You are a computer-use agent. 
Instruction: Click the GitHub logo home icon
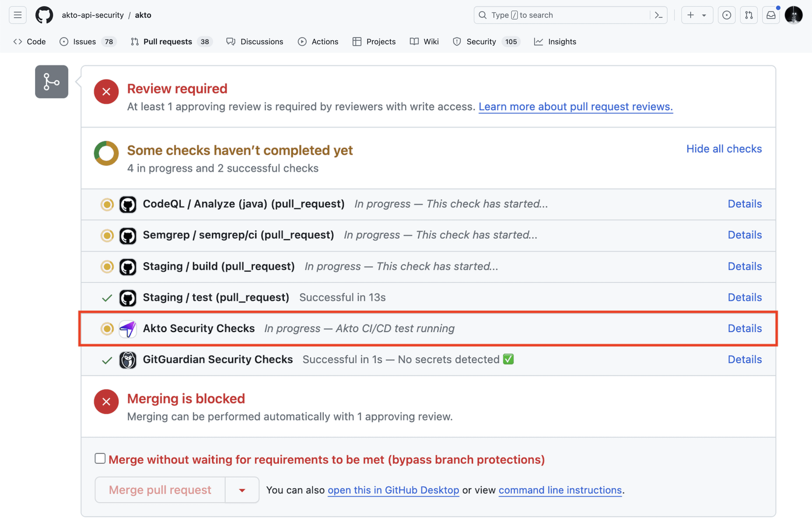[x=44, y=15]
